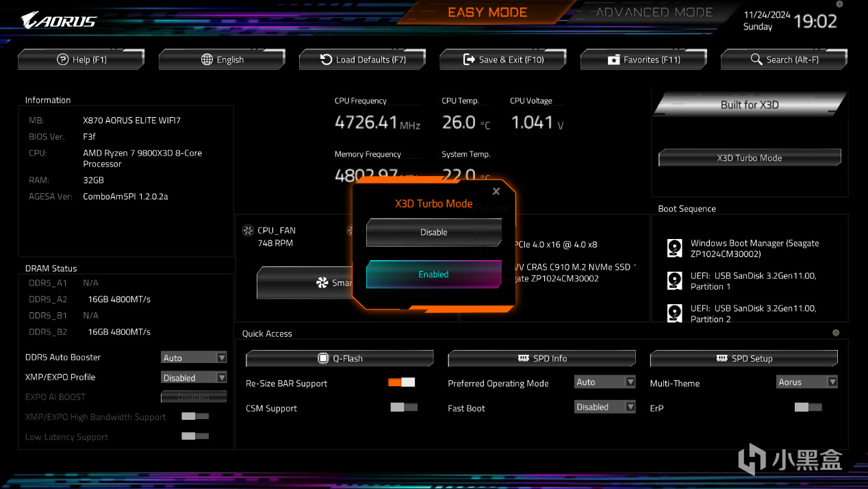Switch to Advanced Mode tab
Image resolution: width=868 pixels, height=489 pixels.
coord(654,12)
